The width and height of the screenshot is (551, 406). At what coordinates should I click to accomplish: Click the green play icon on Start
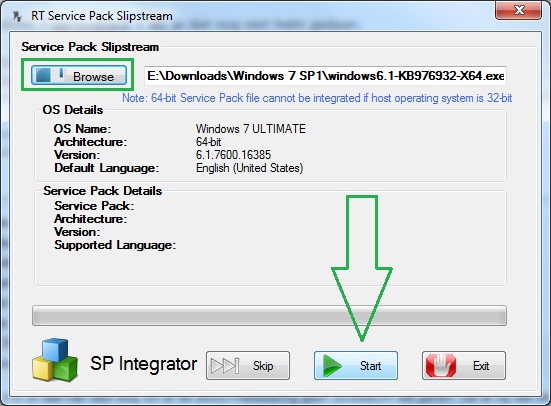coord(332,366)
